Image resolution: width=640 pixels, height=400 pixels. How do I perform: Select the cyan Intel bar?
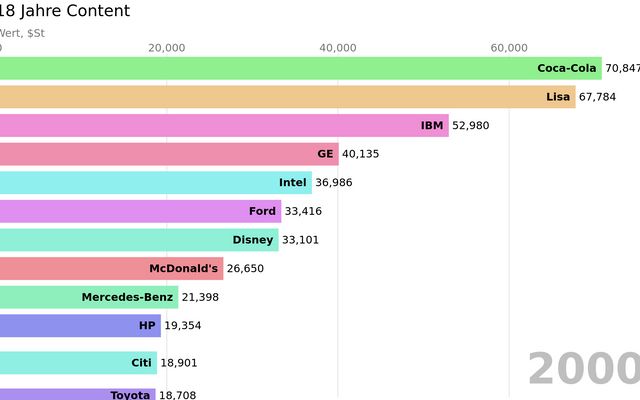[155, 182]
